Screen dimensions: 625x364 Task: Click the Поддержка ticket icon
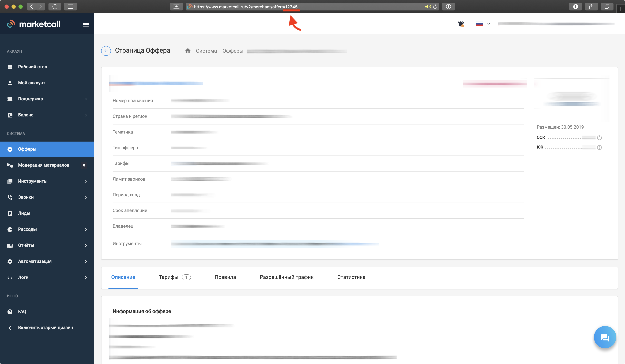(10, 99)
